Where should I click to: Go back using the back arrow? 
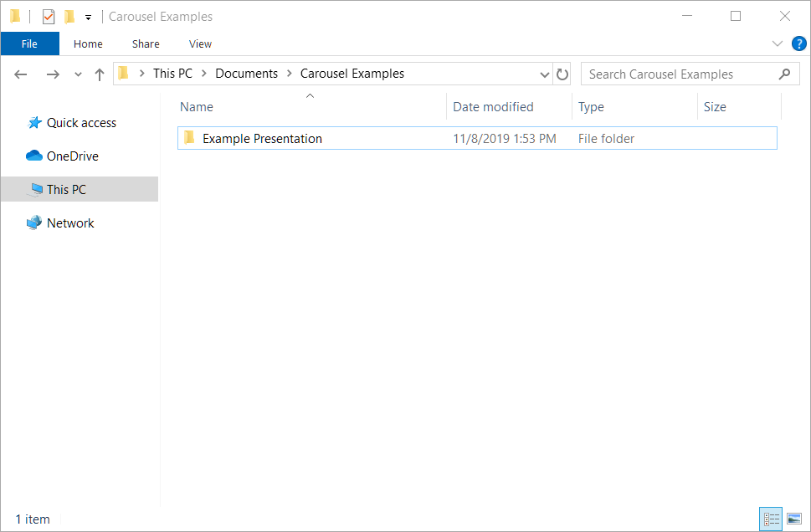tap(21, 74)
